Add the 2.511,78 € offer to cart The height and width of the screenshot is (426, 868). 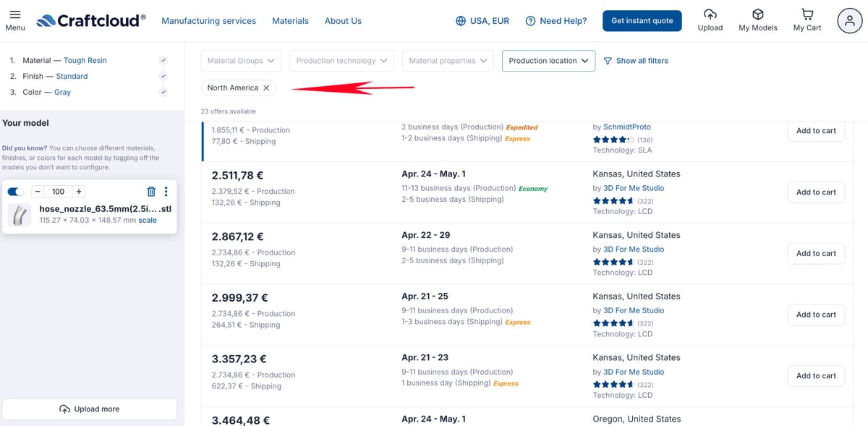816,192
